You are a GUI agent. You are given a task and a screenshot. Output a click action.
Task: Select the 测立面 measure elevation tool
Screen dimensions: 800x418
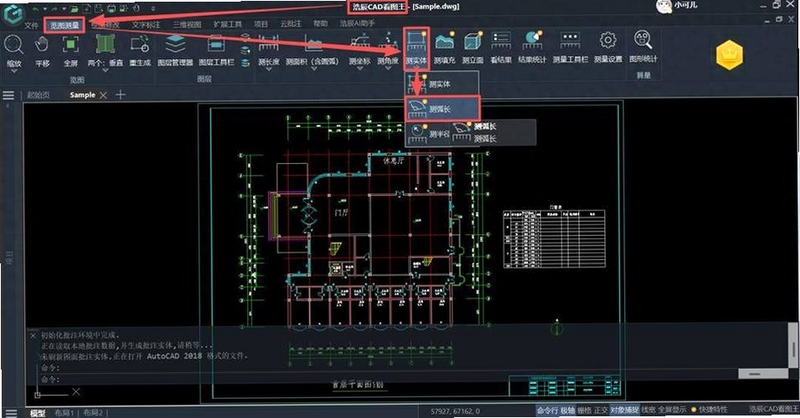(x=473, y=48)
